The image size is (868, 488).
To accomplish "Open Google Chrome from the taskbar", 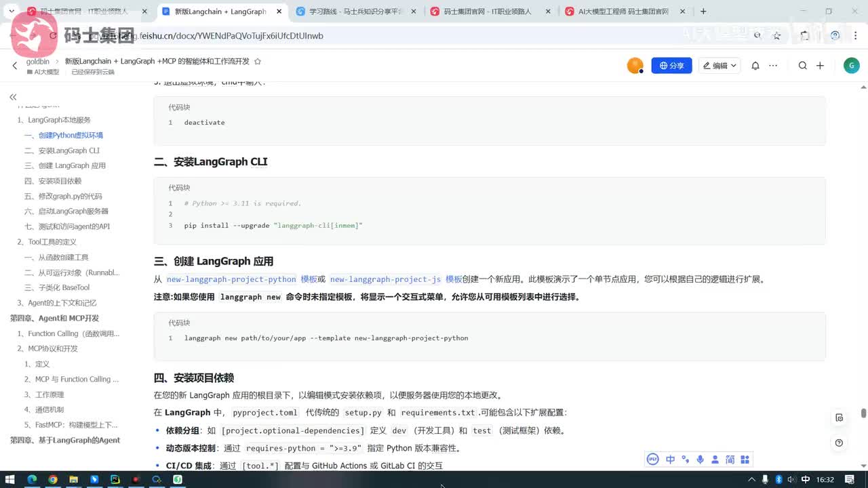I will (x=53, y=479).
